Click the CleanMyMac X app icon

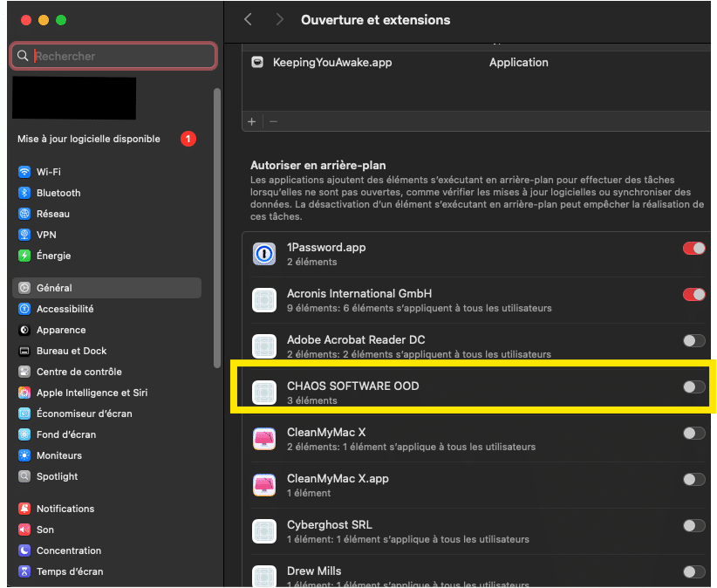(x=264, y=439)
